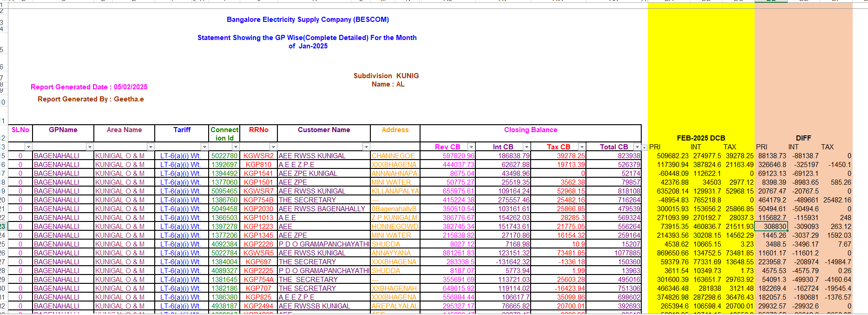Viewport: 868px width, 315px height.
Task: Select the Int CB column header label
Action: tap(503, 147)
